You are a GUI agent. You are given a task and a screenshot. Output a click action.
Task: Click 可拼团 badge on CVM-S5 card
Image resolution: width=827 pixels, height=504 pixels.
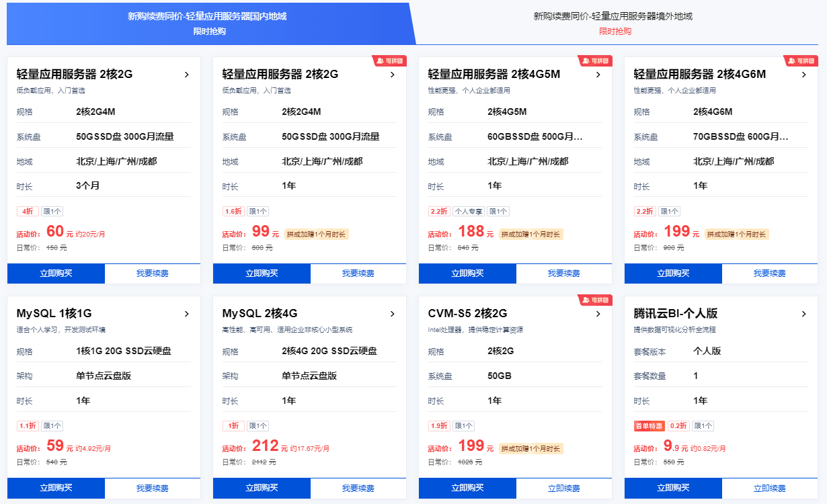coord(596,300)
